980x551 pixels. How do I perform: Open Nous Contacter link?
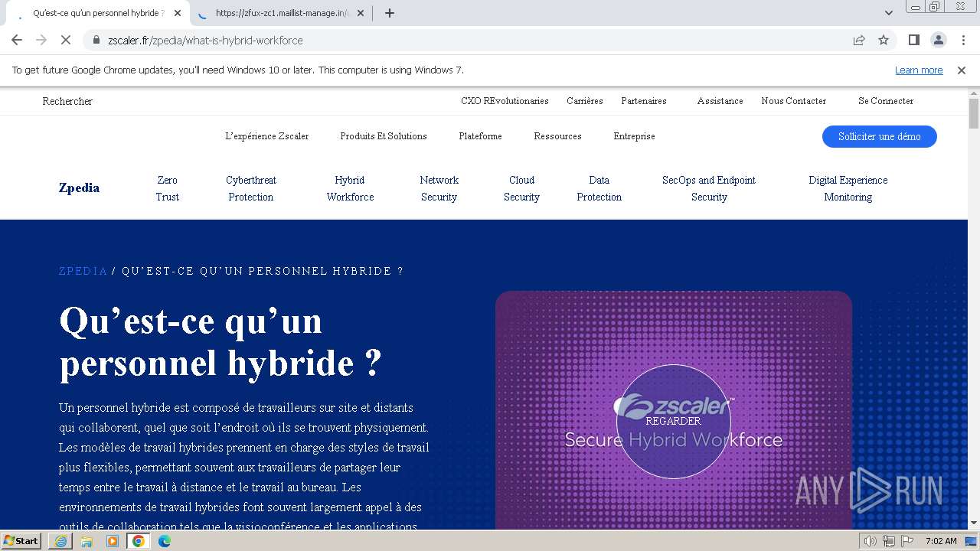tap(793, 101)
